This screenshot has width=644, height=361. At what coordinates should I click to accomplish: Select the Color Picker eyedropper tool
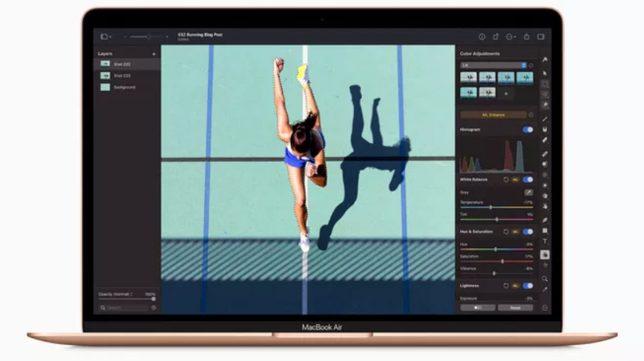coord(545,290)
